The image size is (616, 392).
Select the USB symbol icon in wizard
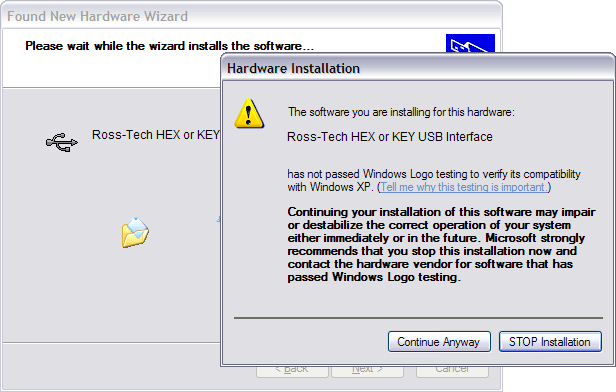tap(62, 142)
